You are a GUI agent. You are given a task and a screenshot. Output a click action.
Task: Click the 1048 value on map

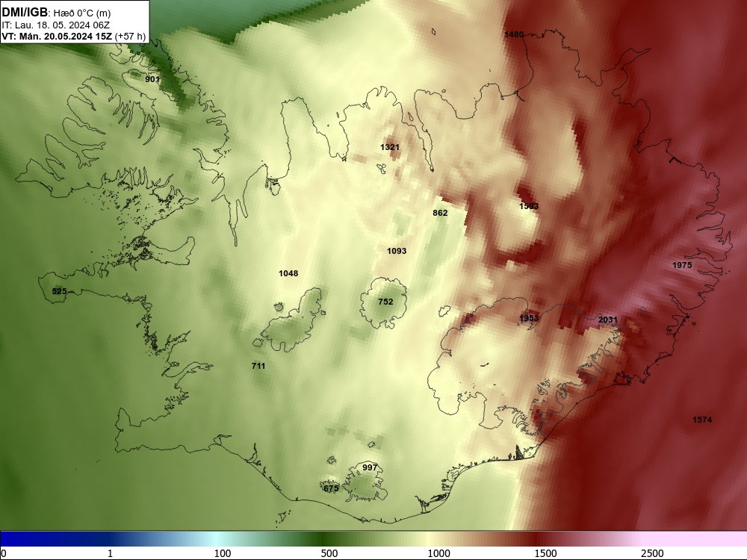288,273
